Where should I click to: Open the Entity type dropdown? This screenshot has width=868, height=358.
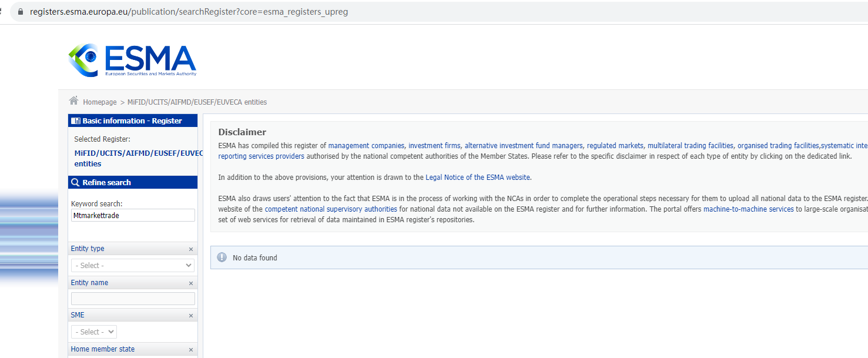132,266
